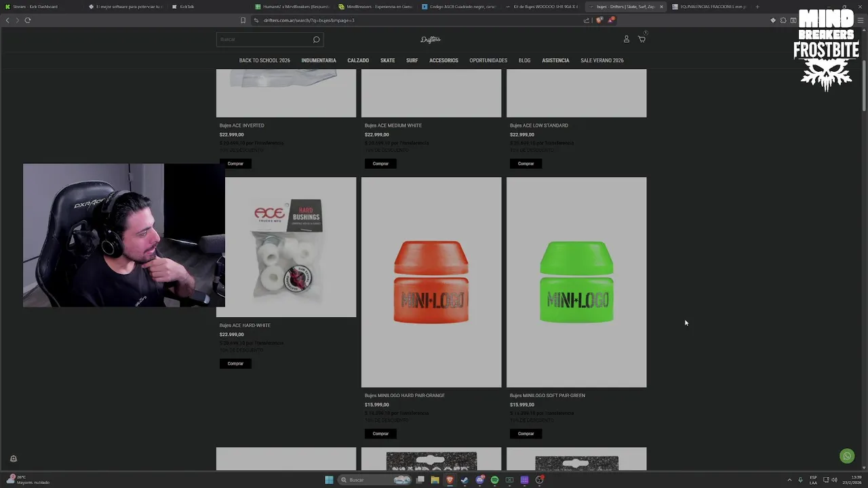Open BACK TO SCHOOL 2026 menu
The height and width of the screenshot is (488, 868).
pos(264,60)
